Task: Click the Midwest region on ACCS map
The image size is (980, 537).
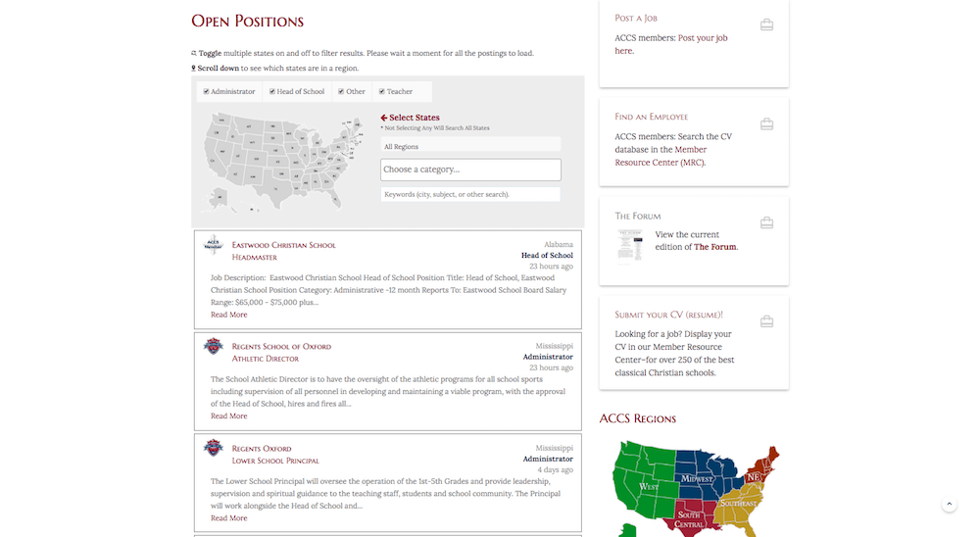Action: tap(699, 478)
